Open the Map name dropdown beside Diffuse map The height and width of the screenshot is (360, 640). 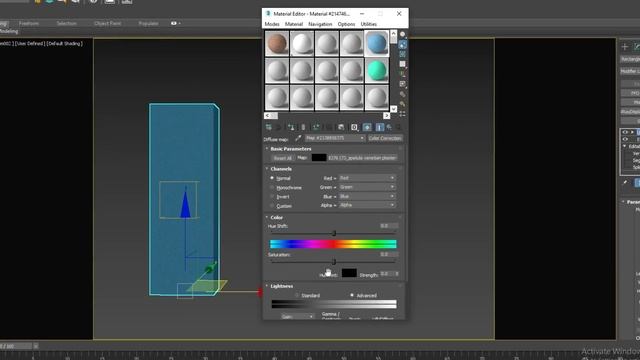tap(335, 138)
